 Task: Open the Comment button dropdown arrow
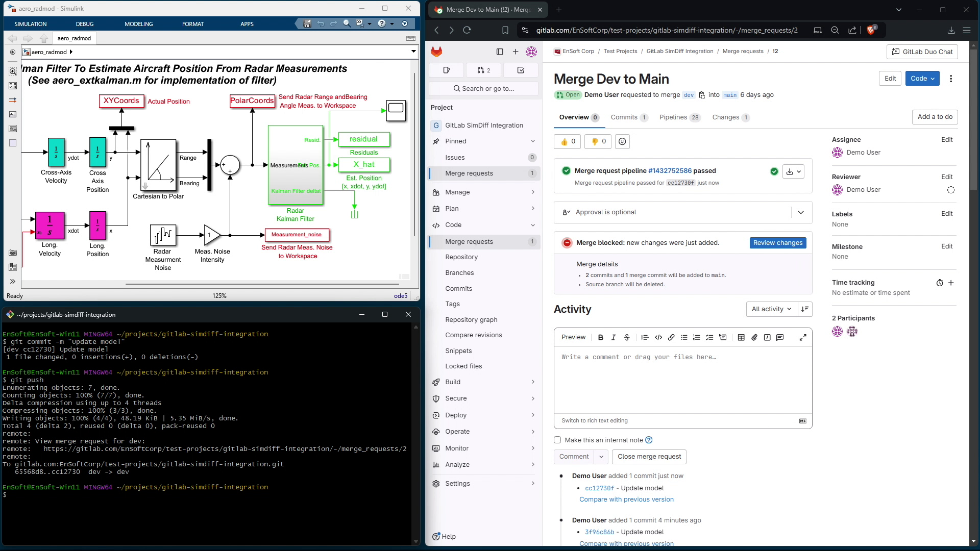[x=601, y=457]
